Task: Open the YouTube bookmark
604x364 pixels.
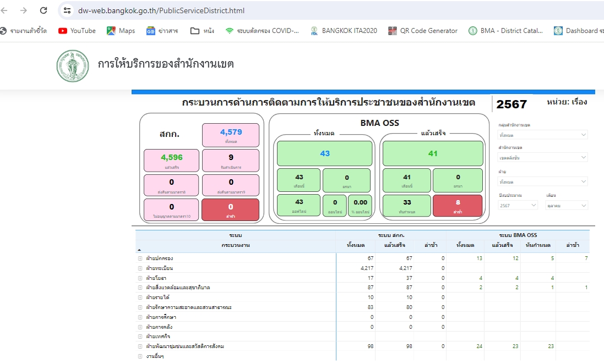Action: click(77, 31)
